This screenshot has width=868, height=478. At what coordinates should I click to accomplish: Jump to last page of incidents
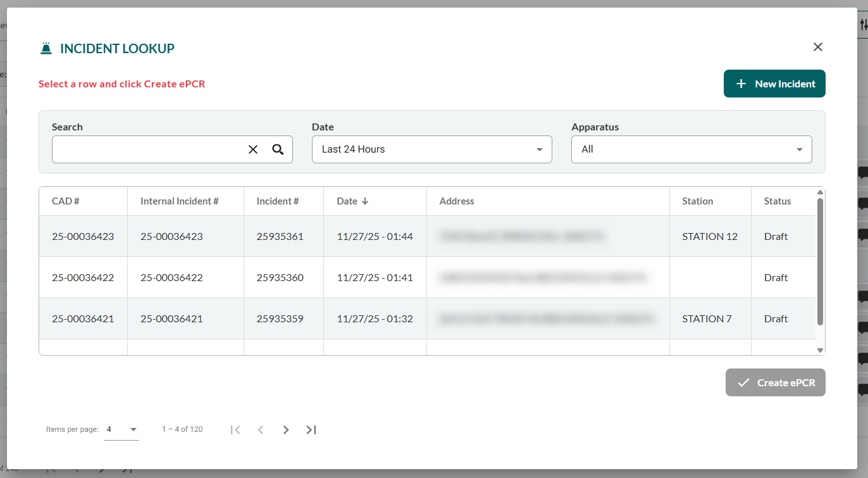311,430
